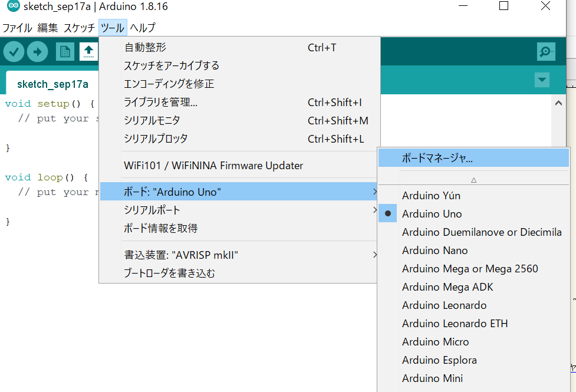Viewport: 576px width, 392px height.
Task: Launch WiFi101 / WiFiNINA Firmware Updater
Action: pos(239,166)
